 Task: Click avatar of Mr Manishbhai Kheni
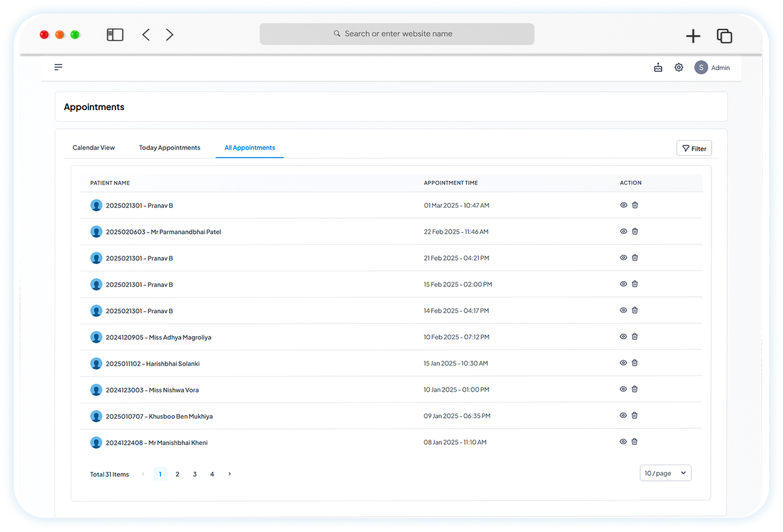(96, 443)
